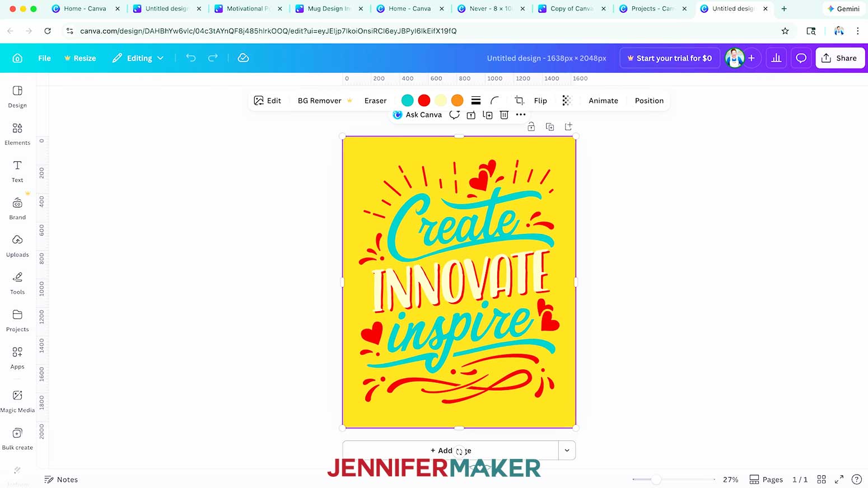Open border style lines icon
The width and height of the screenshot is (868, 488).
click(x=476, y=101)
